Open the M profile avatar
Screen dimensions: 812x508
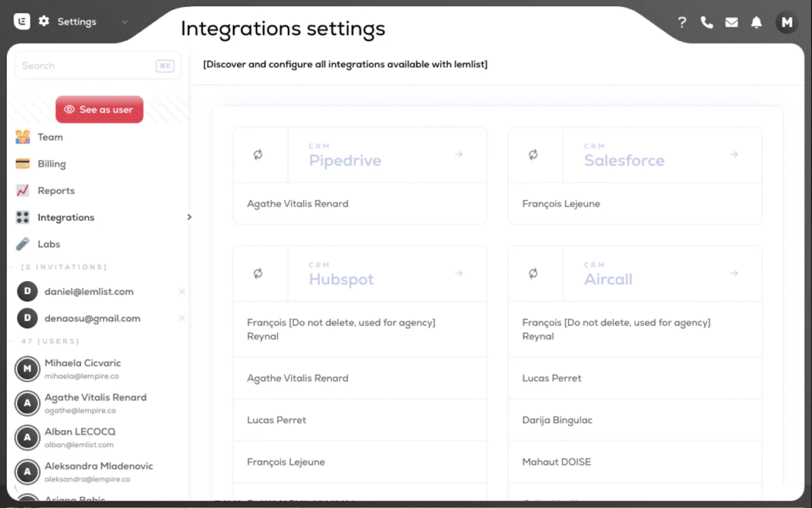[x=787, y=22]
